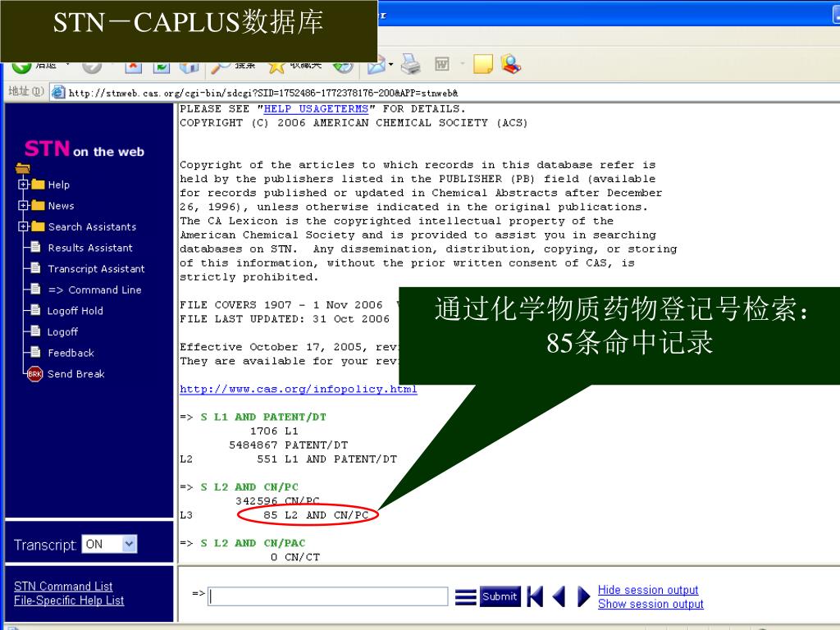840x630 pixels.
Task: Click the Refresh page icon
Action: [162, 66]
